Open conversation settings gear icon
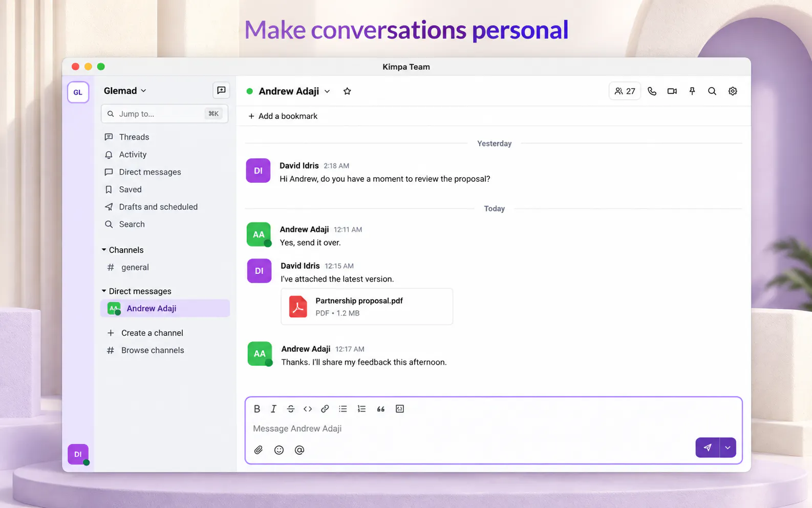The width and height of the screenshot is (812, 508). (733, 91)
